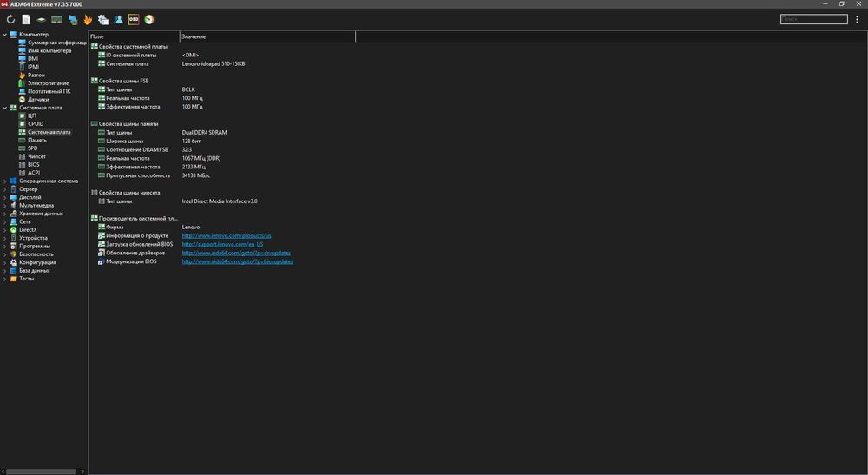868x475 pixels.
Task: Select Программы tree item
Action: coord(35,246)
